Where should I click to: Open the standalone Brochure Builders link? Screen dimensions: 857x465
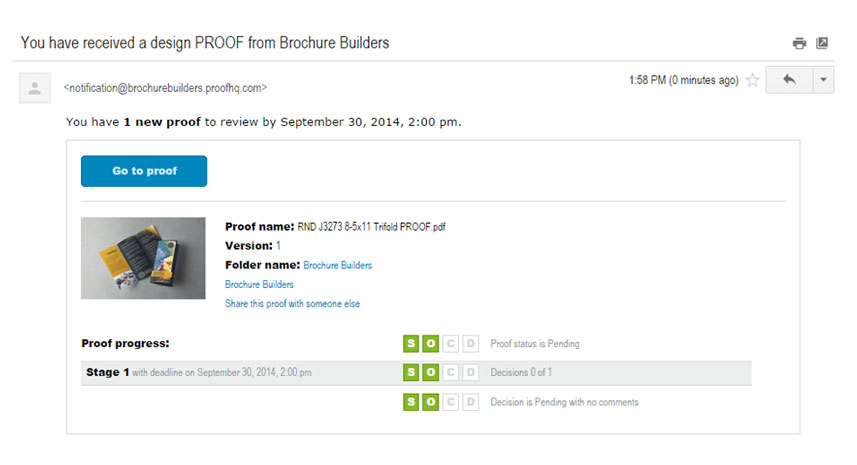(259, 285)
